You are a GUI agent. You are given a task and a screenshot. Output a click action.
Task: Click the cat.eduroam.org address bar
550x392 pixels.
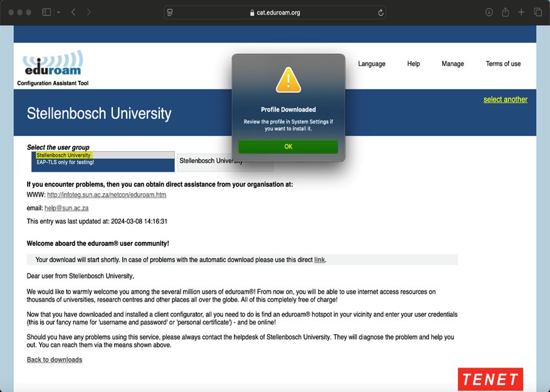[x=275, y=13]
